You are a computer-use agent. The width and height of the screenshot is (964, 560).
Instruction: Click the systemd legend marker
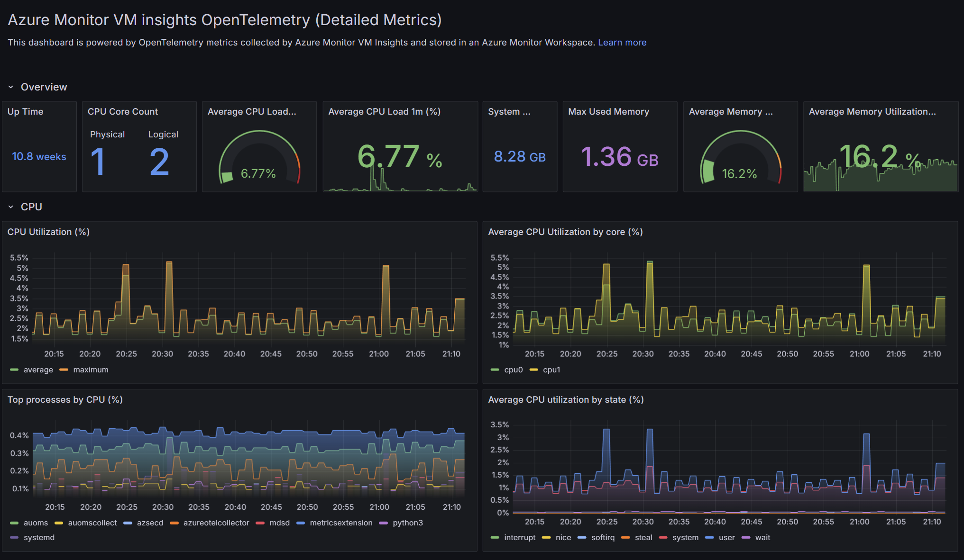(x=14, y=538)
